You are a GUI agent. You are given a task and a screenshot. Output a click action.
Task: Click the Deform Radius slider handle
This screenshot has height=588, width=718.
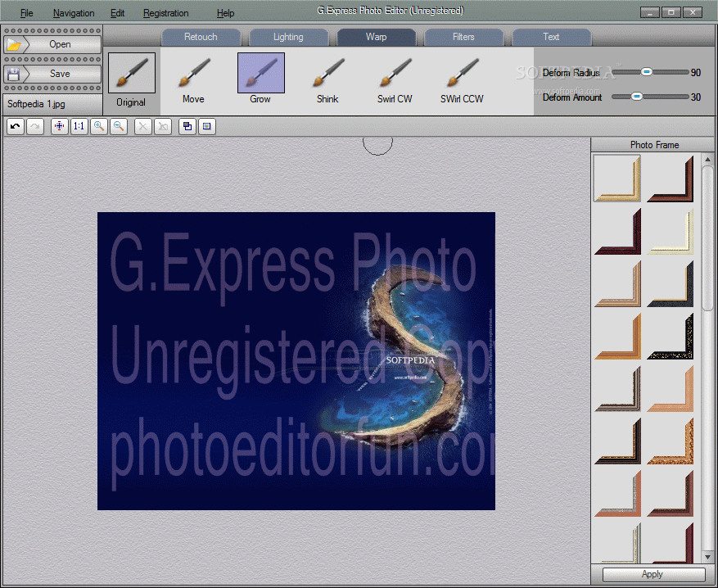647,72
